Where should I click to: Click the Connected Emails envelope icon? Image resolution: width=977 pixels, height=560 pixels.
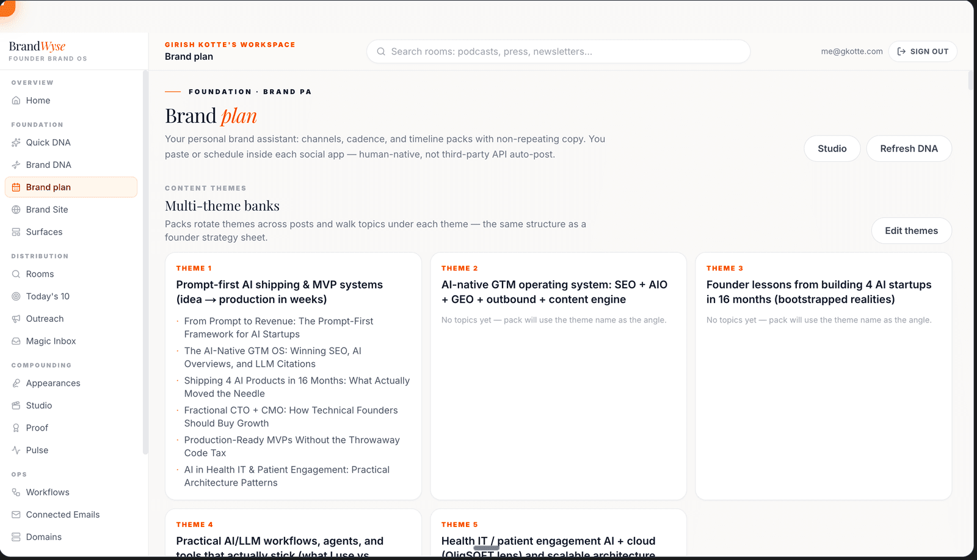click(x=16, y=515)
